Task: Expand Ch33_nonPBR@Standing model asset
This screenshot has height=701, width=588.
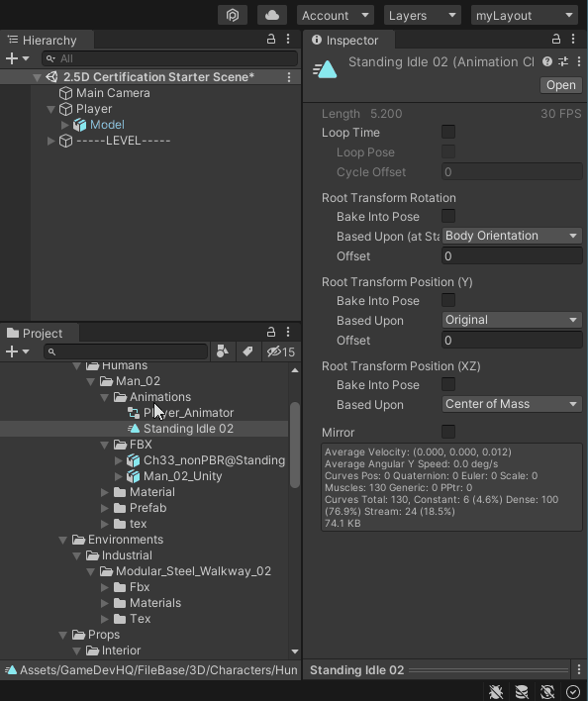Action: tap(119, 460)
